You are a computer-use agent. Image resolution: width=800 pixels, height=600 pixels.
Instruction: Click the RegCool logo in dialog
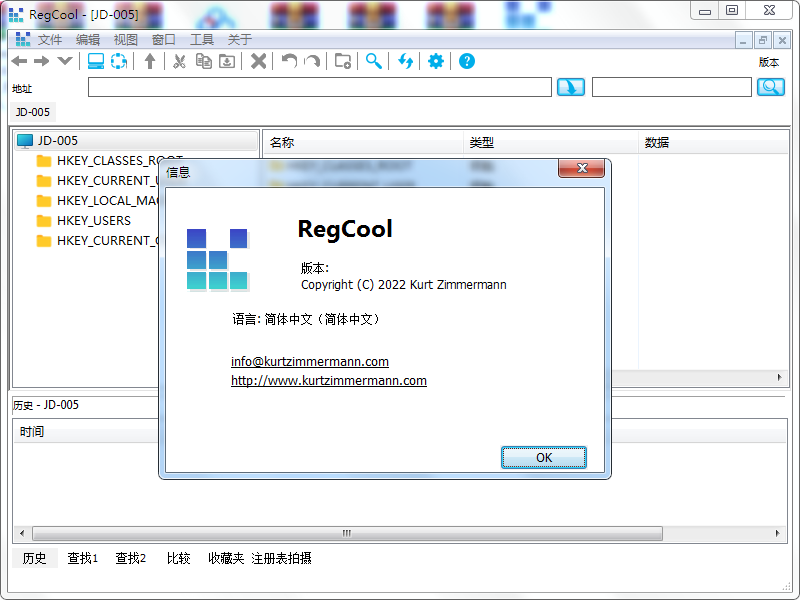(217, 260)
